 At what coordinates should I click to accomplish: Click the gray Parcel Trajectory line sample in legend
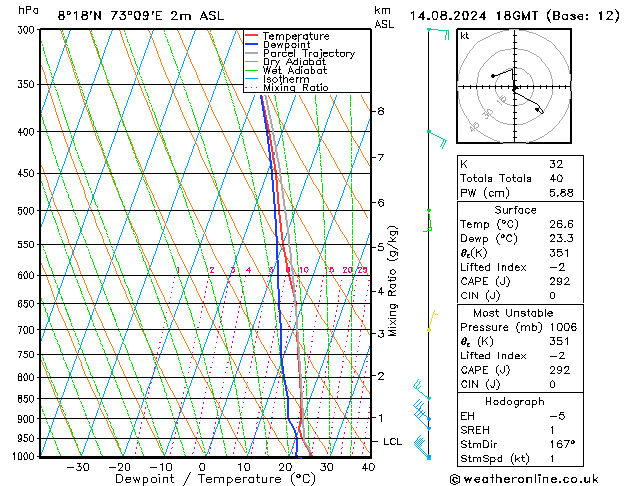tap(251, 53)
